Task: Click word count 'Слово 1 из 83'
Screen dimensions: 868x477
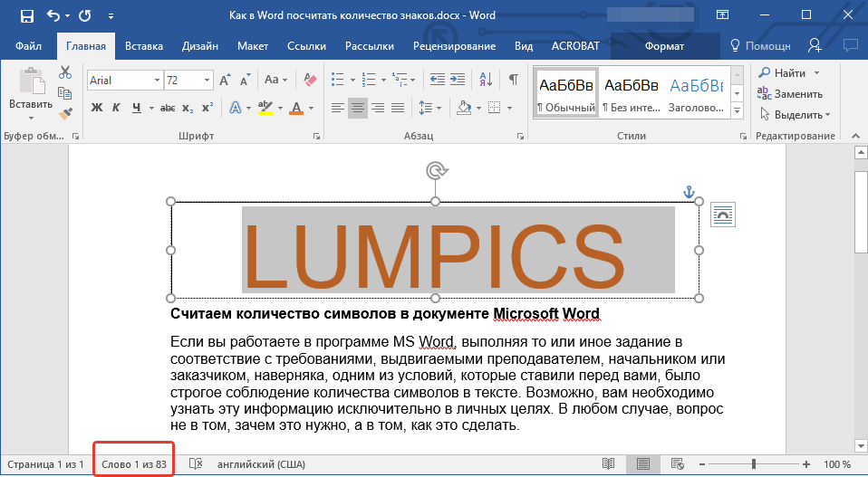Action: click(134, 464)
